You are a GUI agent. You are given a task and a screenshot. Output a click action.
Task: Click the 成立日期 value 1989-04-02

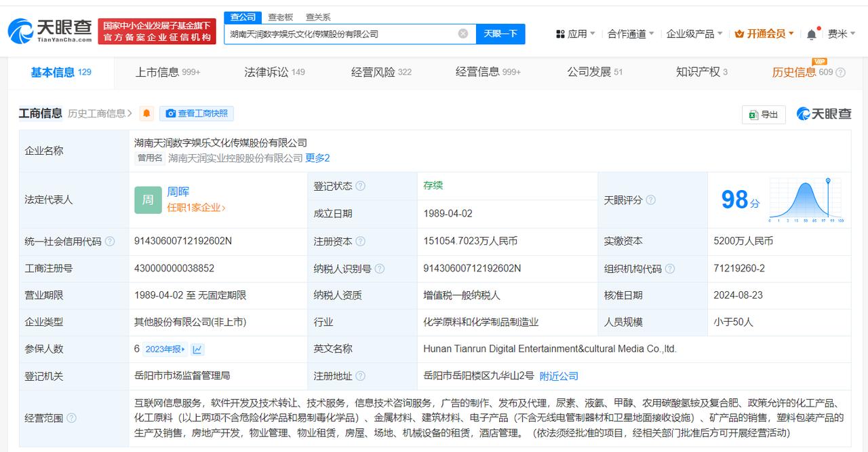coord(448,213)
